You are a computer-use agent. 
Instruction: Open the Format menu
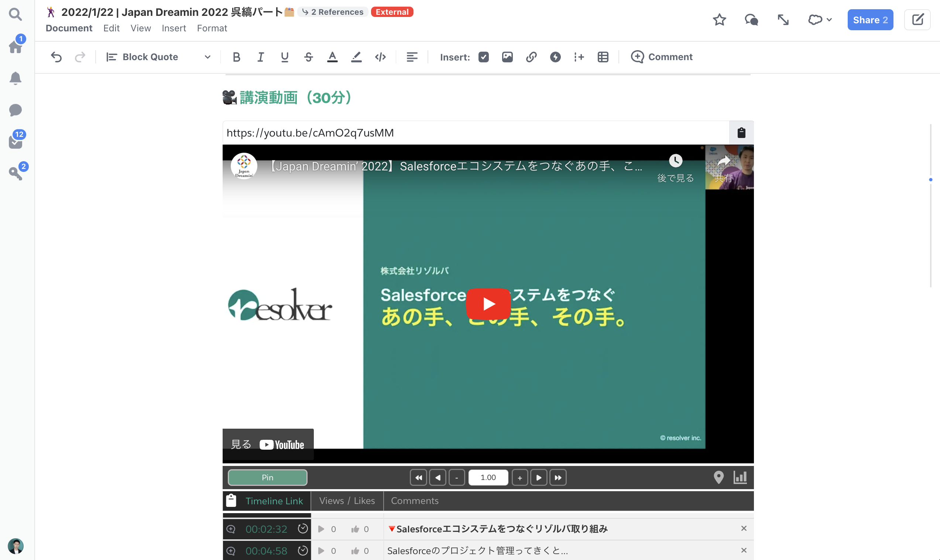tap(212, 28)
